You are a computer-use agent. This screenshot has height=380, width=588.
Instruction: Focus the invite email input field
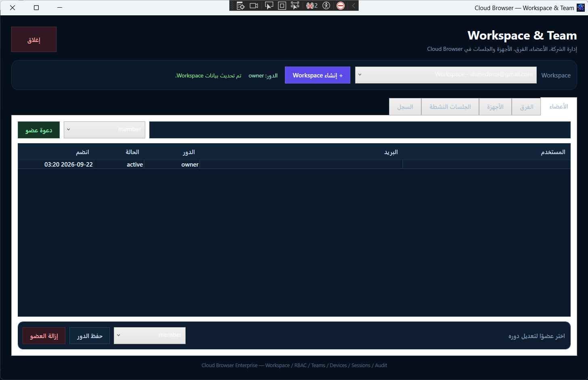click(x=360, y=130)
